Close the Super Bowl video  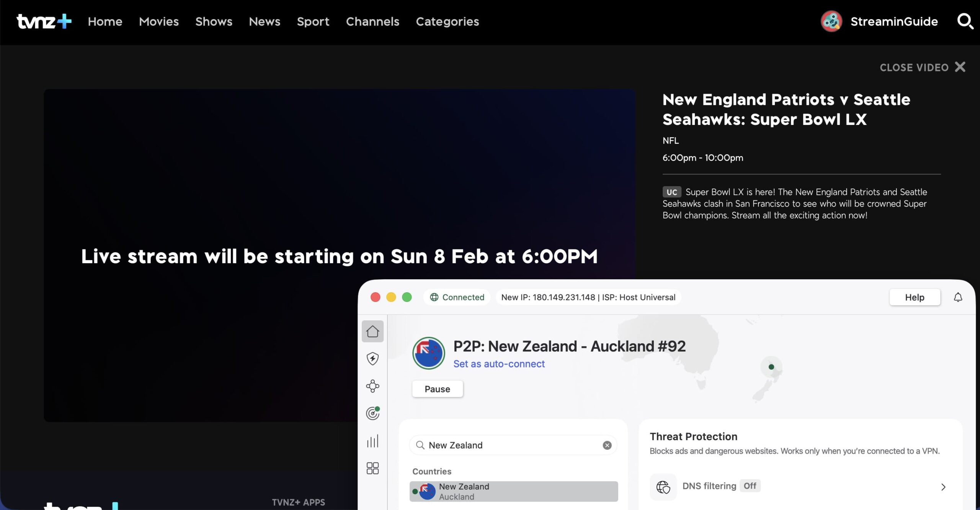coord(923,67)
